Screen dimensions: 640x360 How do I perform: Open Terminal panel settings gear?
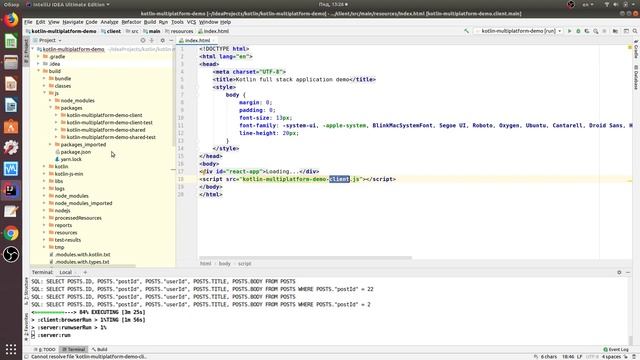click(619, 272)
